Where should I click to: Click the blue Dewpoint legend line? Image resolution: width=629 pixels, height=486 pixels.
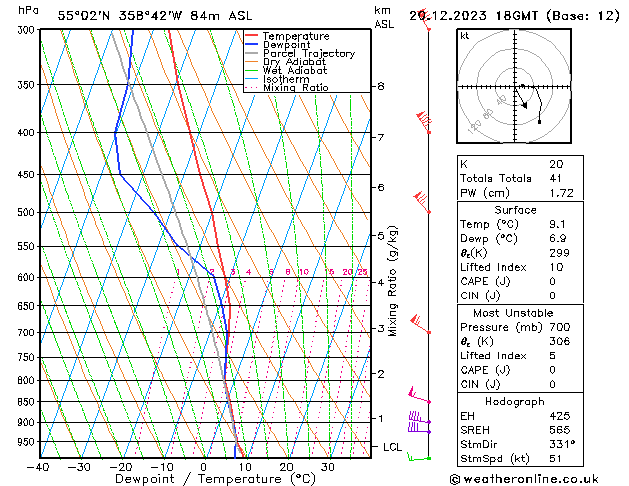tap(251, 44)
